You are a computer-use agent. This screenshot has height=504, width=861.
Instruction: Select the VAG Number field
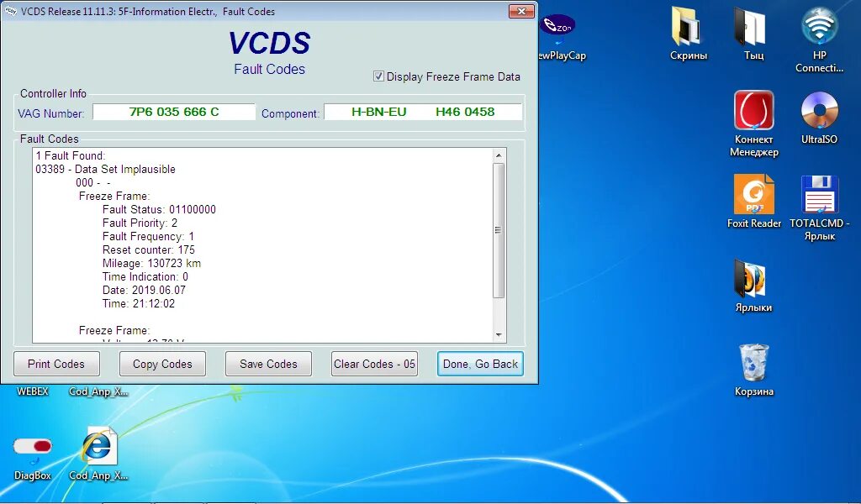tap(174, 110)
